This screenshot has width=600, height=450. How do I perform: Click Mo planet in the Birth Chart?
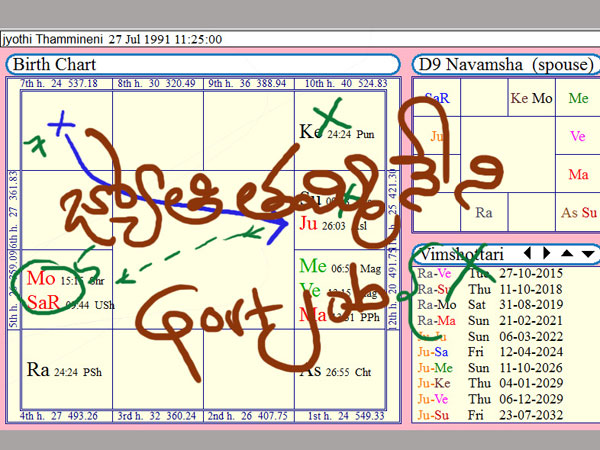(41, 279)
